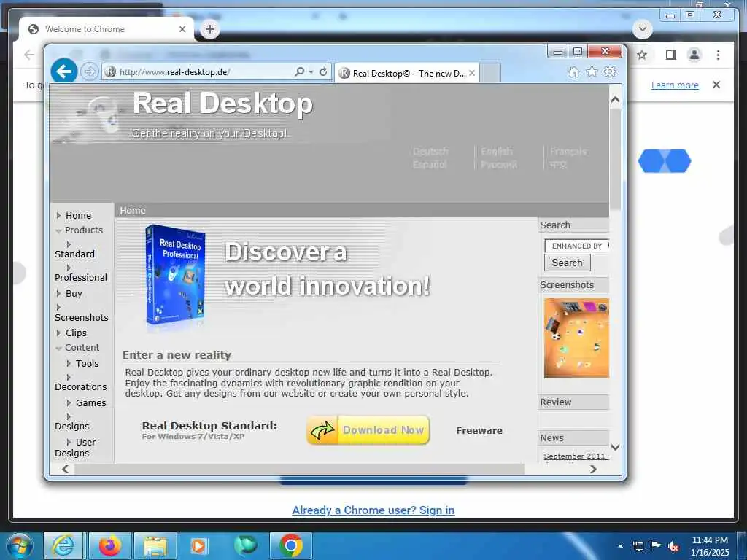Open the Professional product page link
Image resolution: width=747 pixels, height=560 pixels.
tap(80, 277)
